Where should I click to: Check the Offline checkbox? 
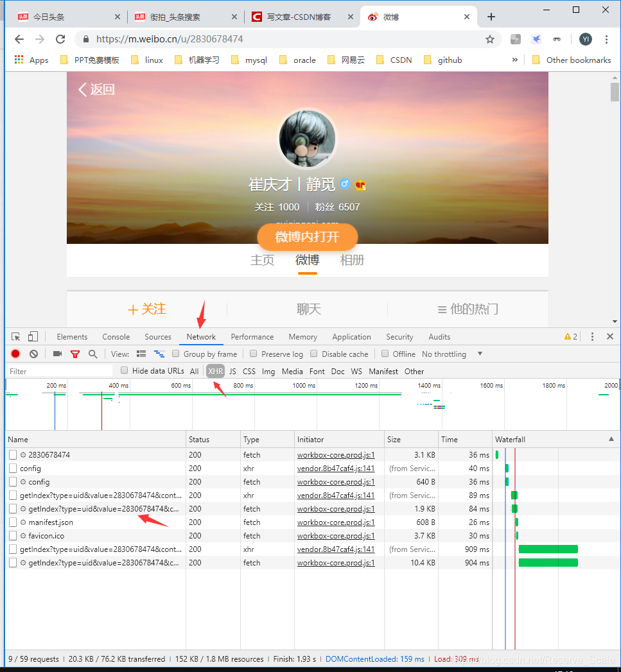pos(385,354)
